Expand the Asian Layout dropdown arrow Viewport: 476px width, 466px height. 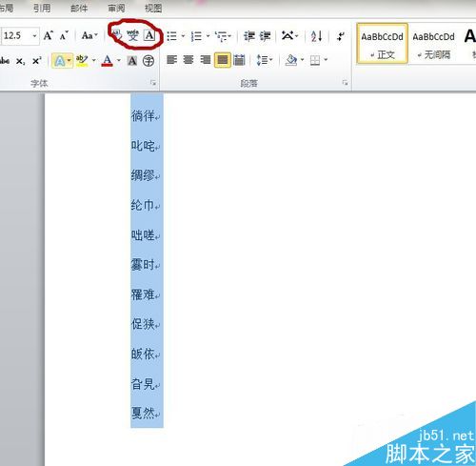pos(297,36)
